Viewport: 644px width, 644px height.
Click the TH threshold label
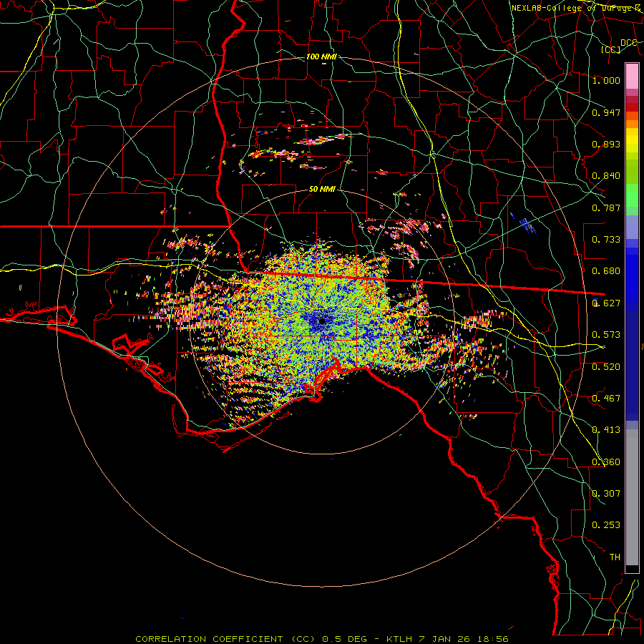[x=615, y=557]
